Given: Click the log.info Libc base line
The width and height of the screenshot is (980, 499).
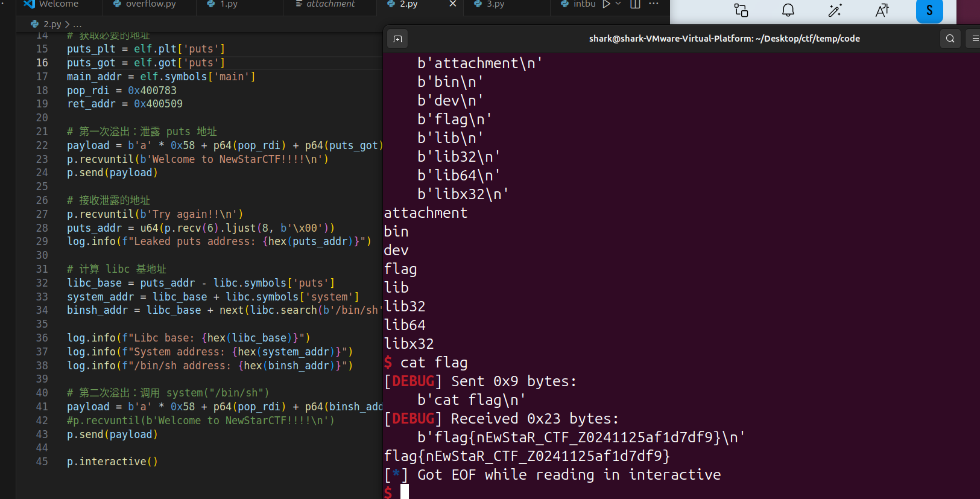Looking at the screenshot, I should 189,338.
